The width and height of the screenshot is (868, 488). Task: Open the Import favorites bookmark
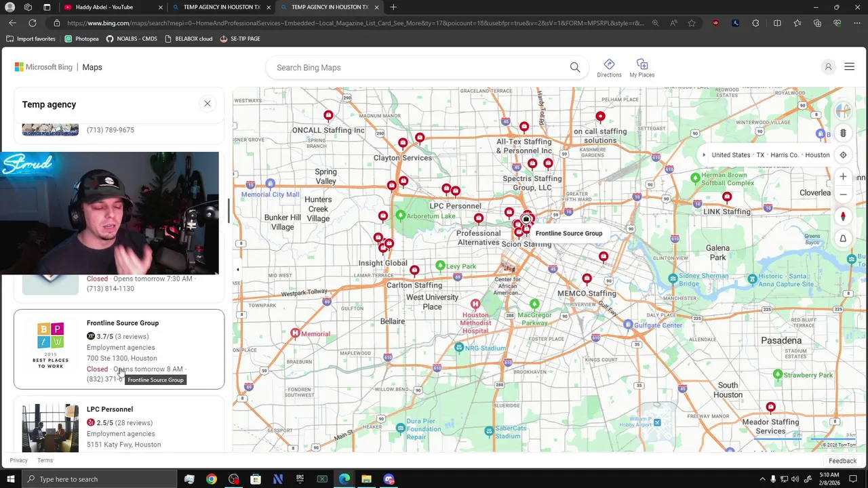(x=31, y=39)
